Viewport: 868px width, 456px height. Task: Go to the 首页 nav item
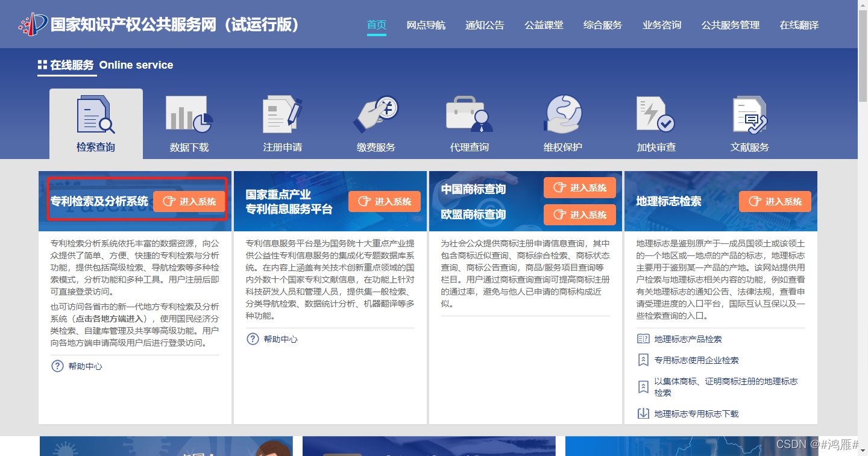(377, 25)
